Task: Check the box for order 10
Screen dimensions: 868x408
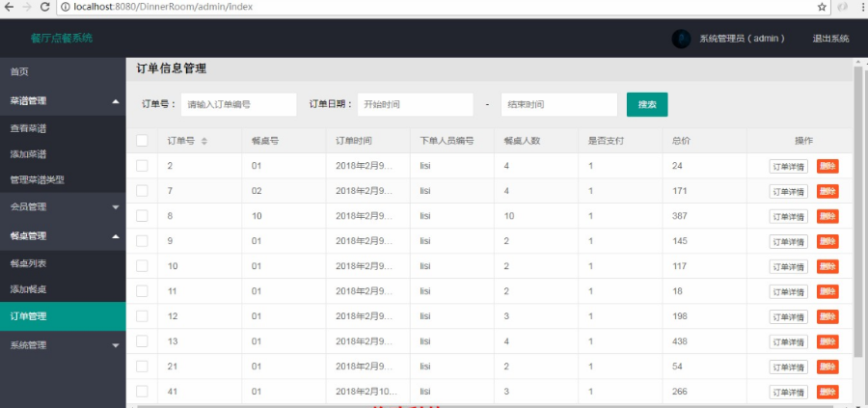Action: 143,265
